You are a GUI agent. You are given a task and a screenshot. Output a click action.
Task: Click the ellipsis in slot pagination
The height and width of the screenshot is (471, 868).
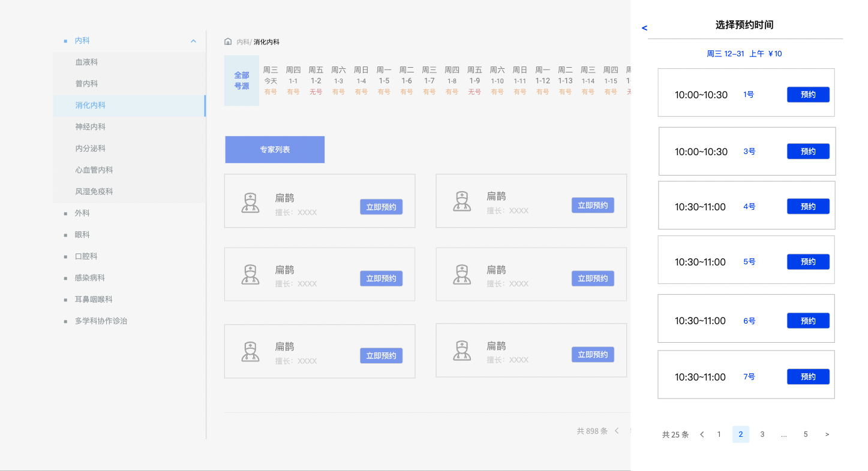point(784,434)
